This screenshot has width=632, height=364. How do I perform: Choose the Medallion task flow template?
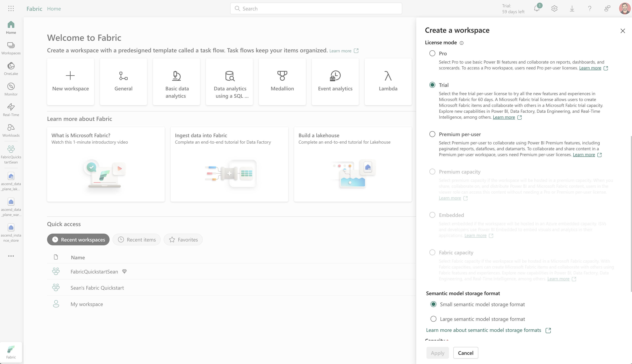tap(282, 82)
